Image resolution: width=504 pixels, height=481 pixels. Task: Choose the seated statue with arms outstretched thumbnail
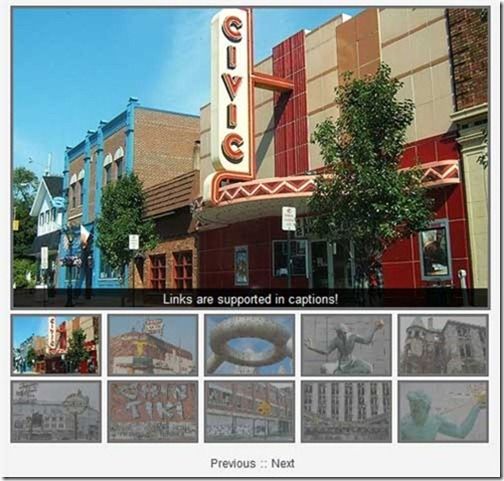[x=346, y=345]
